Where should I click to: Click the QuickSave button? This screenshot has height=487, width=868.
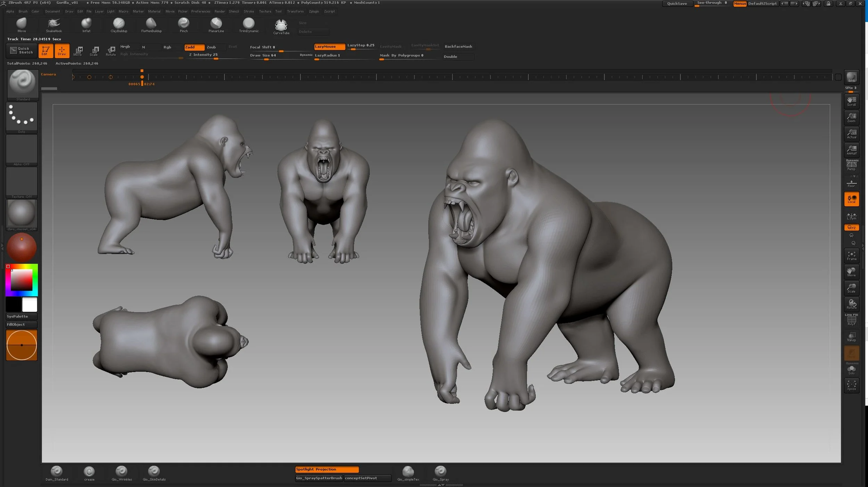(x=677, y=3)
